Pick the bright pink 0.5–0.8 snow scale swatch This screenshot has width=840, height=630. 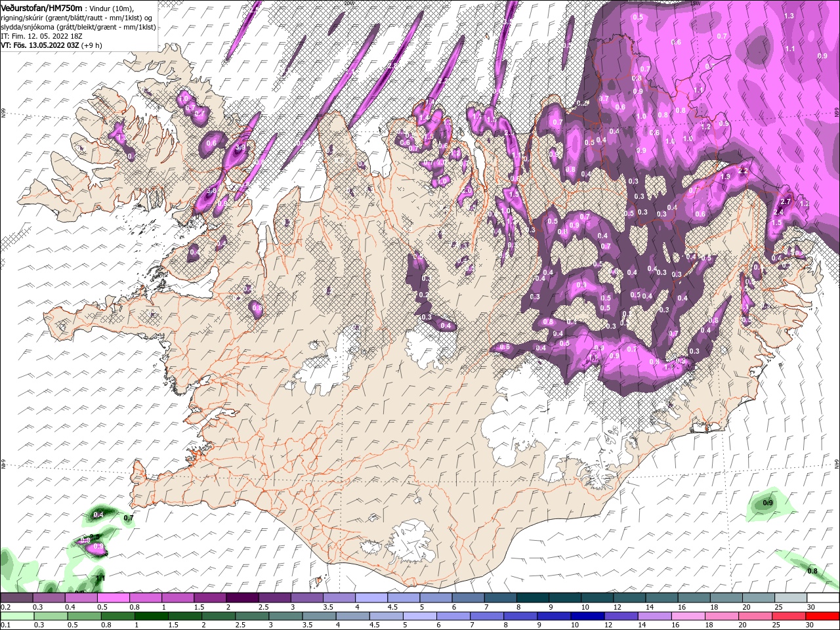coord(113,598)
